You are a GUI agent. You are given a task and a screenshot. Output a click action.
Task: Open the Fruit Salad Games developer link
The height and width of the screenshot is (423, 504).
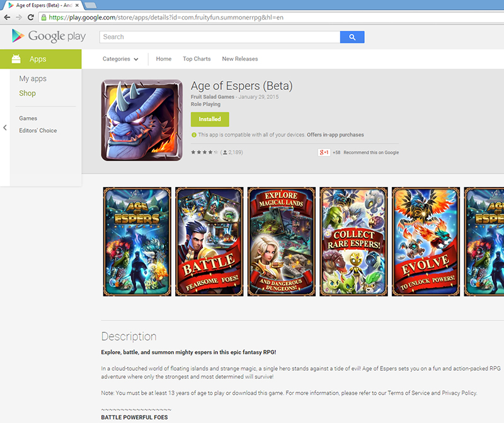(212, 97)
